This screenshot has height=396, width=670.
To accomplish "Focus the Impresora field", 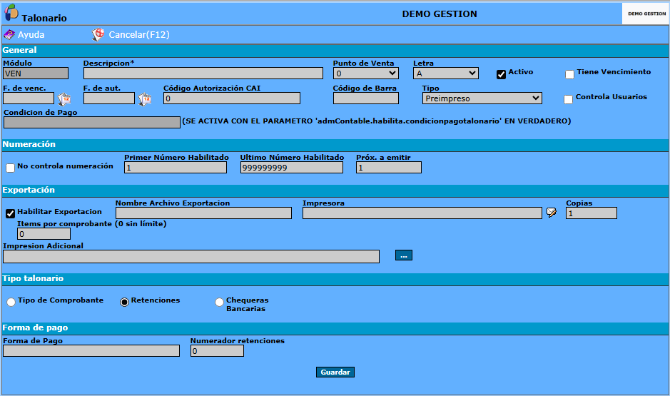I will point(422,213).
